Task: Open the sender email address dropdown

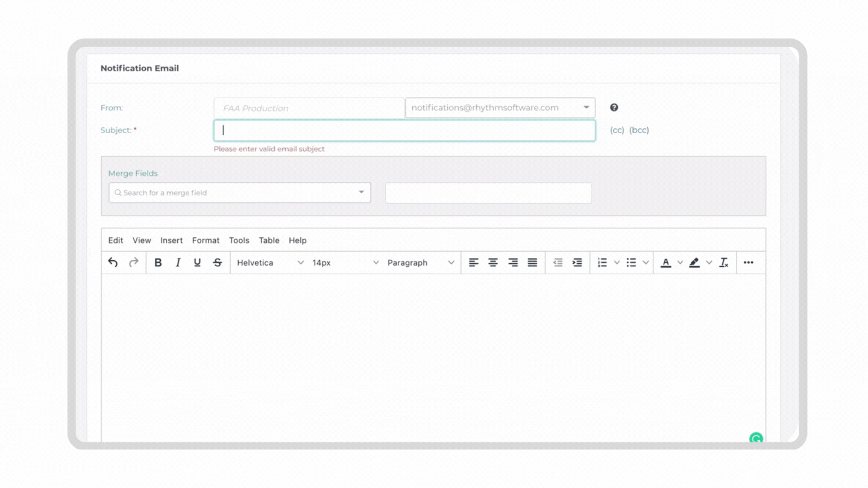Action: click(x=500, y=108)
